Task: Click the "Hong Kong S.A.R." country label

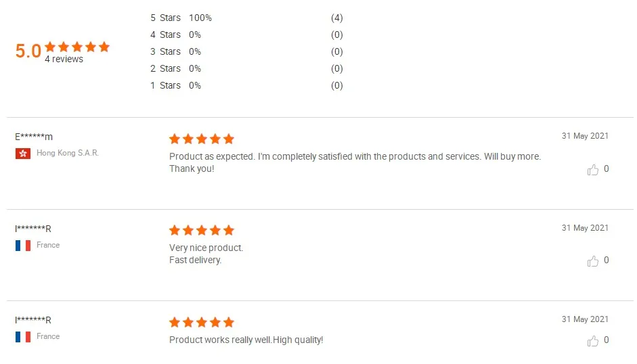Action: pos(68,153)
